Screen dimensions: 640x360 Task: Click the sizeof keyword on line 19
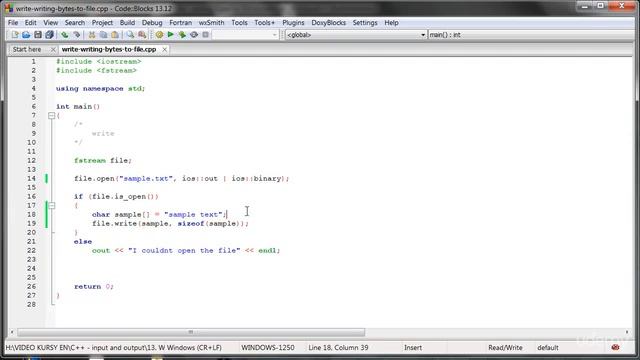191,223
